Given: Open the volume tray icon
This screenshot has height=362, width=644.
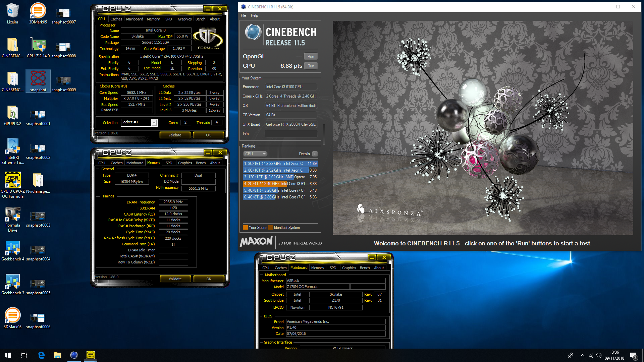Looking at the screenshot, I should pos(599,356).
